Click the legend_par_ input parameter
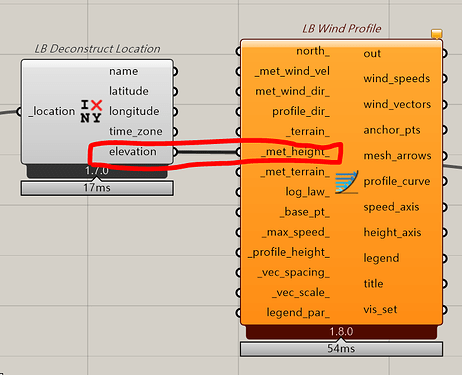The height and width of the screenshot is (375, 462). [x=298, y=313]
